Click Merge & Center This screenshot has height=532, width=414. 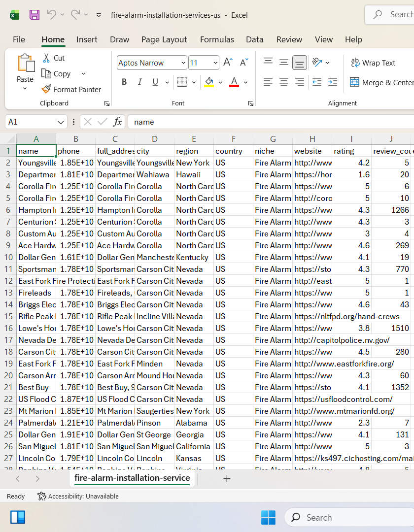pyautogui.click(x=382, y=82)
